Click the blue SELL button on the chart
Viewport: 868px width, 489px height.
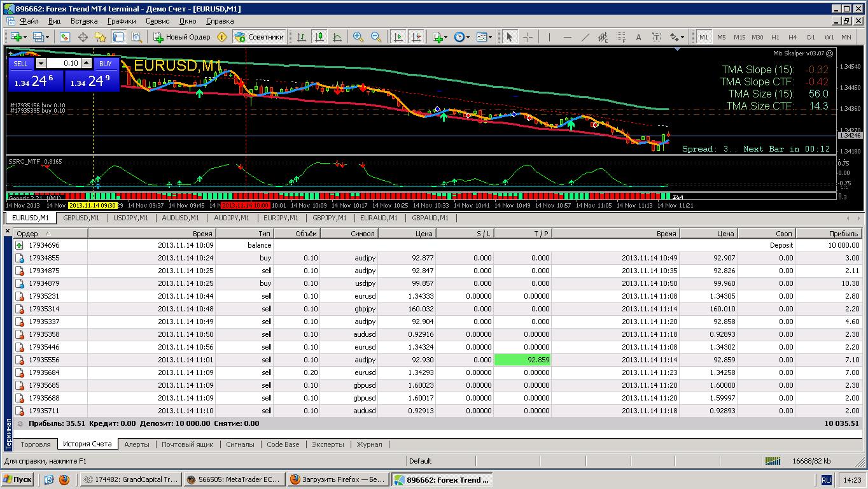tap(20, 63)
